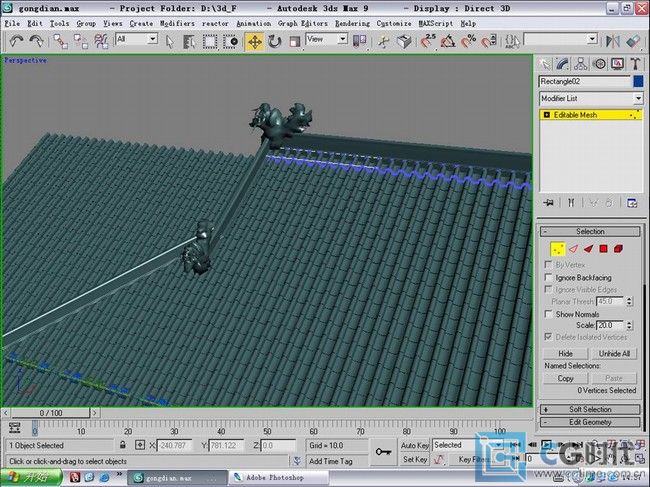Screen dimensions: 650x487
Task: Switch to the Modify command panel
Action: click(x=562, y=64)
